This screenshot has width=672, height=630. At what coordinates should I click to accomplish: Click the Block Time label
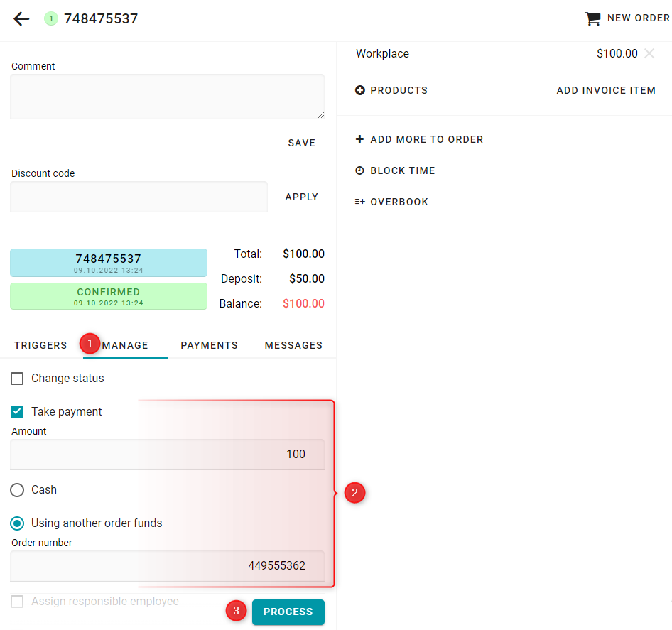pyautogui.click(x=403, y=170)
